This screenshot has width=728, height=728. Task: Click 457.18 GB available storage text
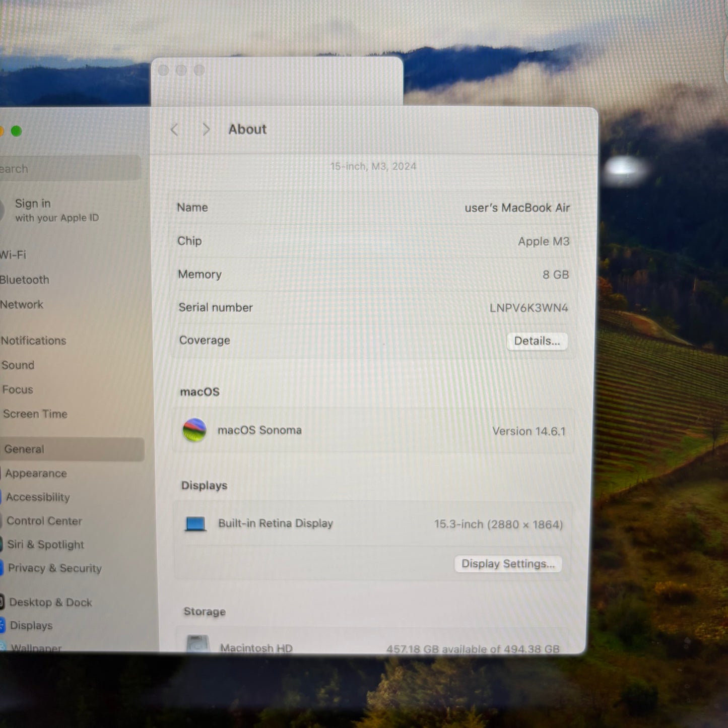tap(473, 648)
